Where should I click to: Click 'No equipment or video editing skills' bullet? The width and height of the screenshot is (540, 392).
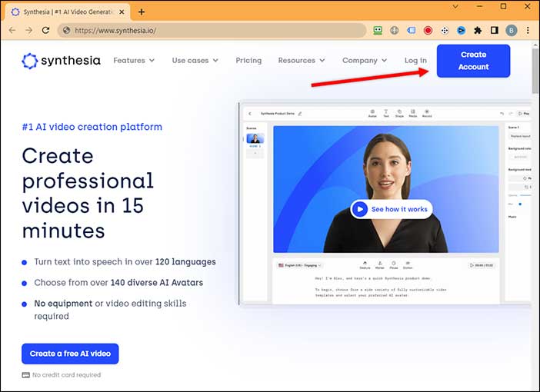(110, 310)
